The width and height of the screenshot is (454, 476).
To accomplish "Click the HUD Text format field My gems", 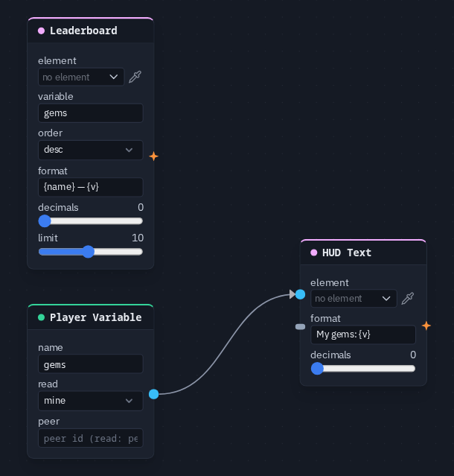I will tap(363, 334).
